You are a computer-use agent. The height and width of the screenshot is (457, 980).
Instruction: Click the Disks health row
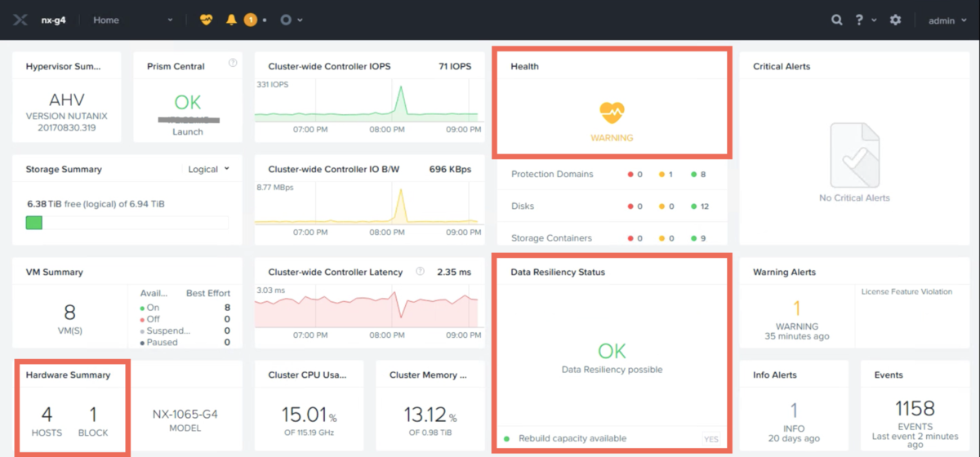(612, 206)
